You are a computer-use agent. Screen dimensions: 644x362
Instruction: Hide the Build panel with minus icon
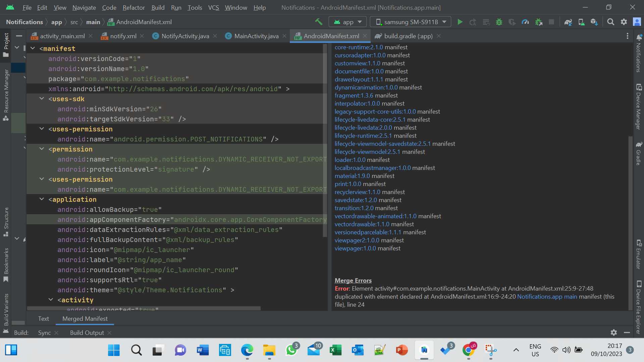coord(627,332)
